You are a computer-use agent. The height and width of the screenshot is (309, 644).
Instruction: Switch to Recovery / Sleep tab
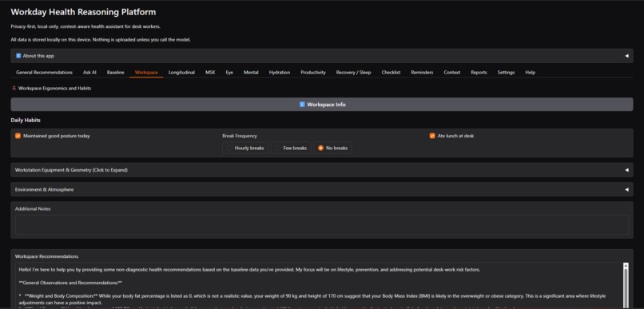pos(353,72)
